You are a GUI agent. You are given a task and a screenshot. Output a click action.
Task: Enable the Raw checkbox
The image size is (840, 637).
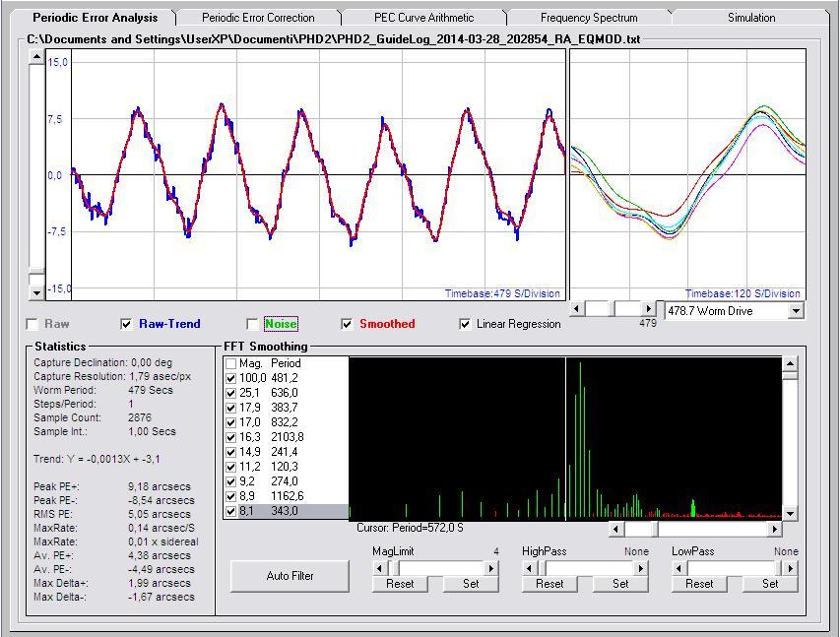pos(32,324)
